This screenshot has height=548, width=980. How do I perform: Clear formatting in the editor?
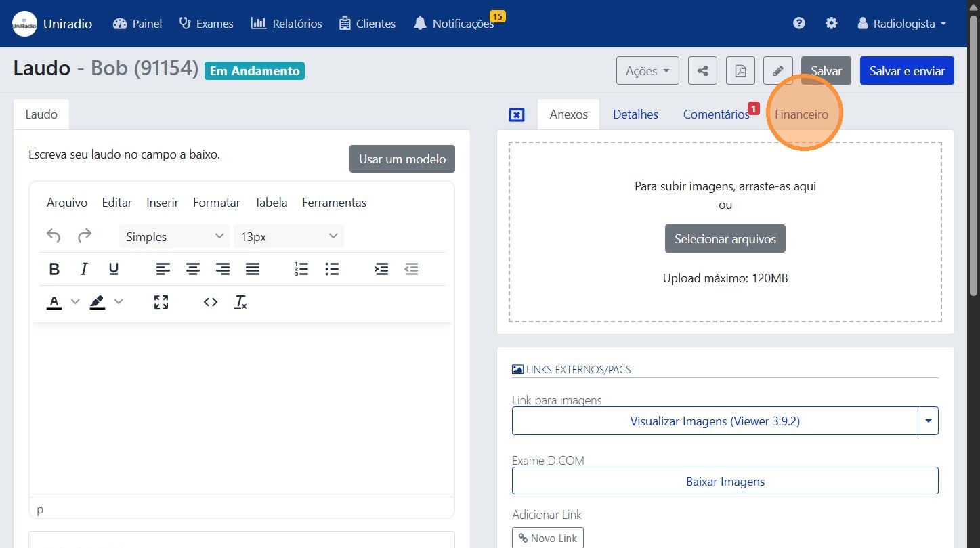240,302
